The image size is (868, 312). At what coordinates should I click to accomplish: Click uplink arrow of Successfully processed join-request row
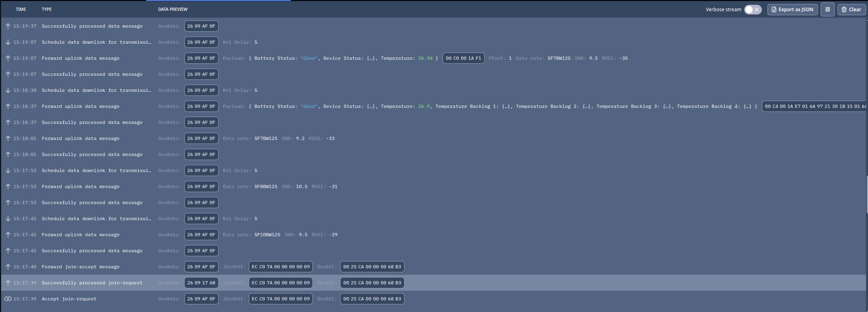point(8,283)
